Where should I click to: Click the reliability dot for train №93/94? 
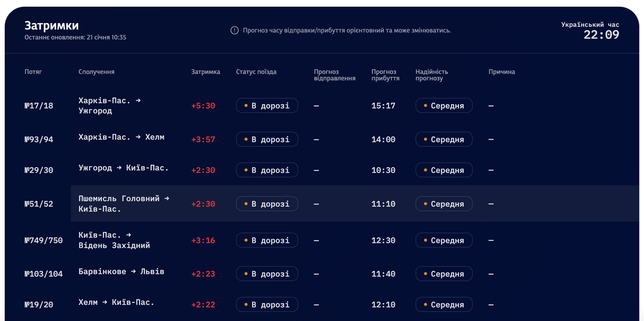tap(425, 140)
